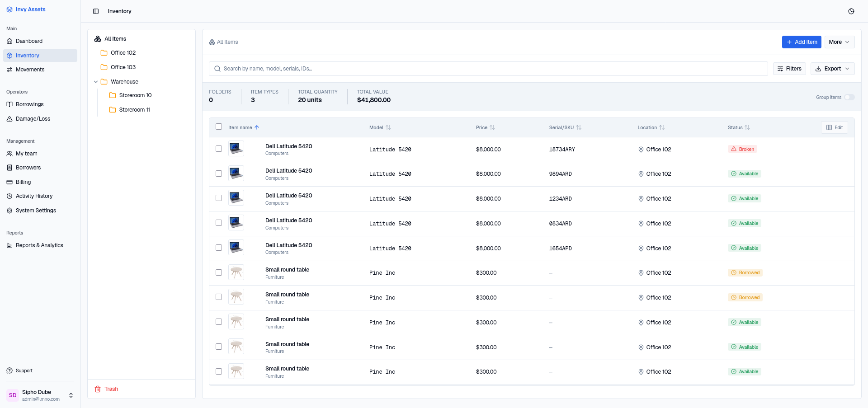868x408 pixels.
Task: Open the Trash folder
Action: tap(107, 389)
